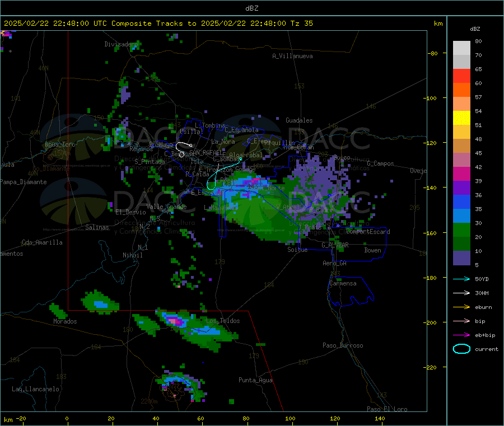Click the Soitue location label
Screen dimensions: 504x426
point(297,250)
